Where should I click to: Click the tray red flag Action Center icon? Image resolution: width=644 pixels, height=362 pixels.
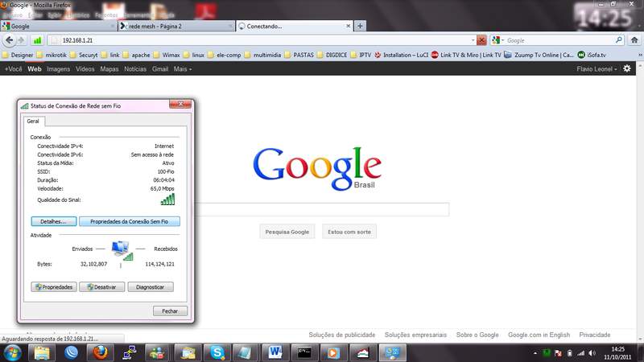558,353
